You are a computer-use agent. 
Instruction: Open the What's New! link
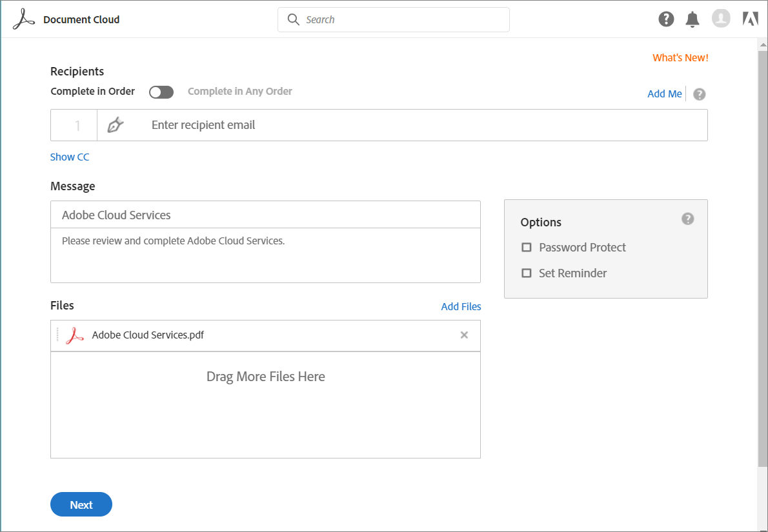point(680,58)
